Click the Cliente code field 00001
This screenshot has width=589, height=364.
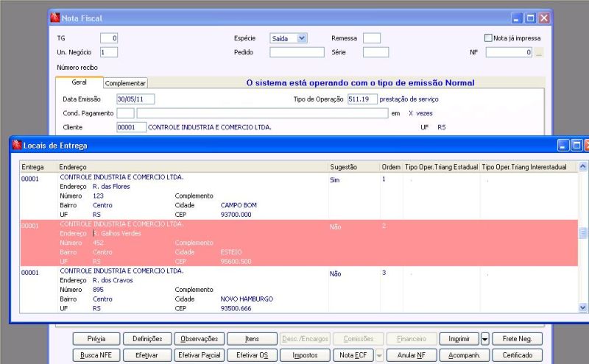click(x=131, y=127)
